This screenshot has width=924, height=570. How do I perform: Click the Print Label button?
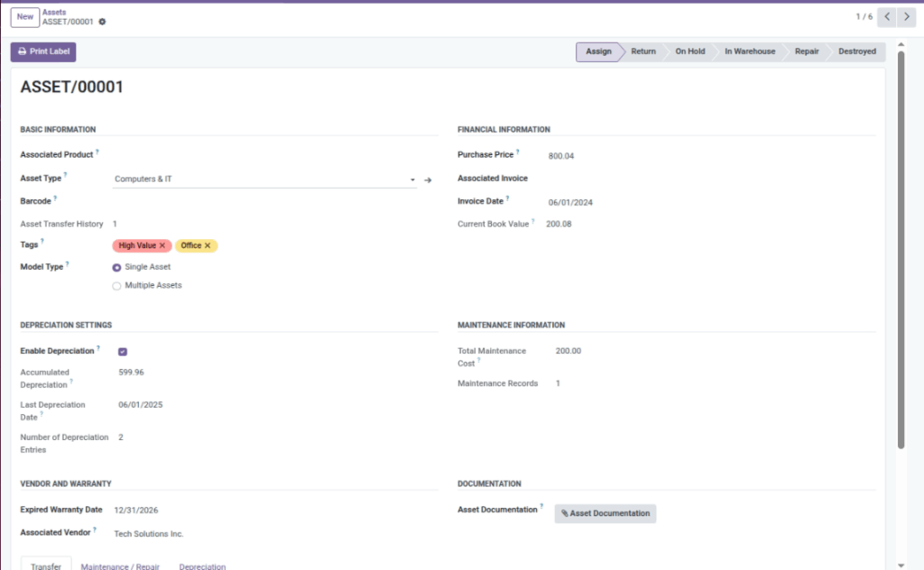[x=43, y=51]
